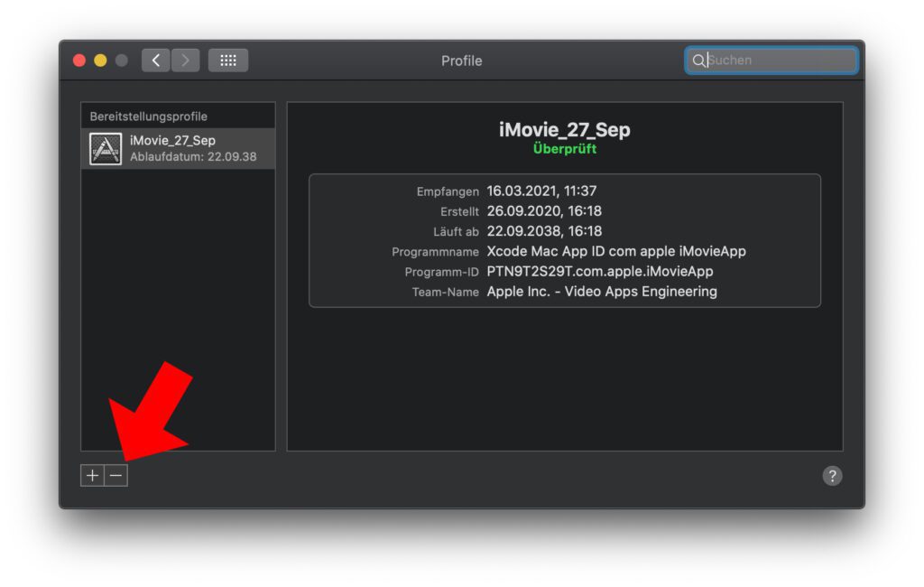Click the minus button to remove profile
Image resolution: width=924 pixels, height=587 pixels.
[x=116, y=476]
